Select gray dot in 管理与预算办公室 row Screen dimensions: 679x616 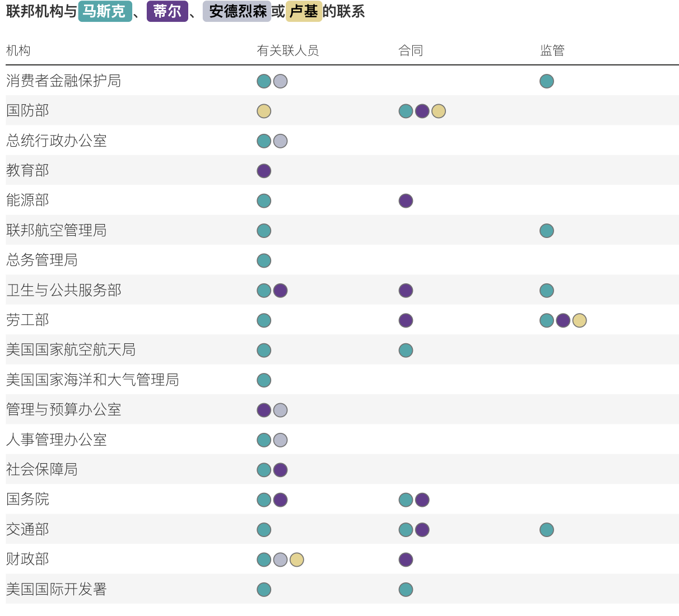click(x=280, y=410)
